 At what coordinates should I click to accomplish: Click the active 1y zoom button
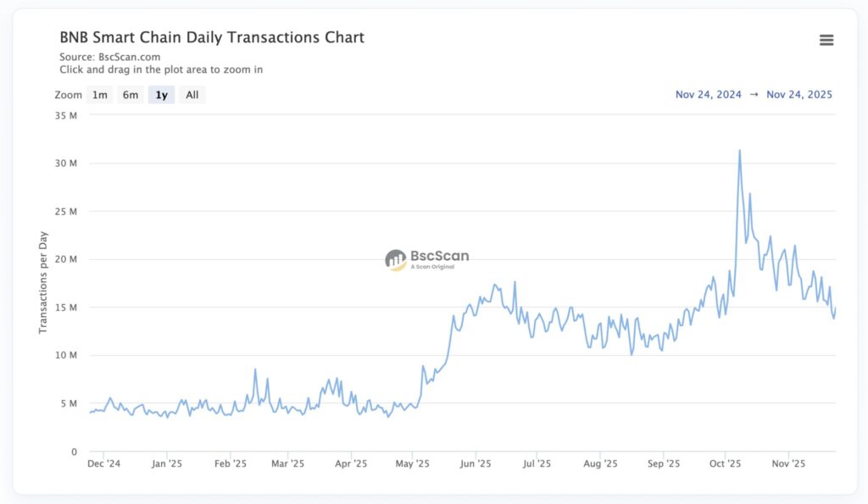pyautogui.click(x=161, y=94)
